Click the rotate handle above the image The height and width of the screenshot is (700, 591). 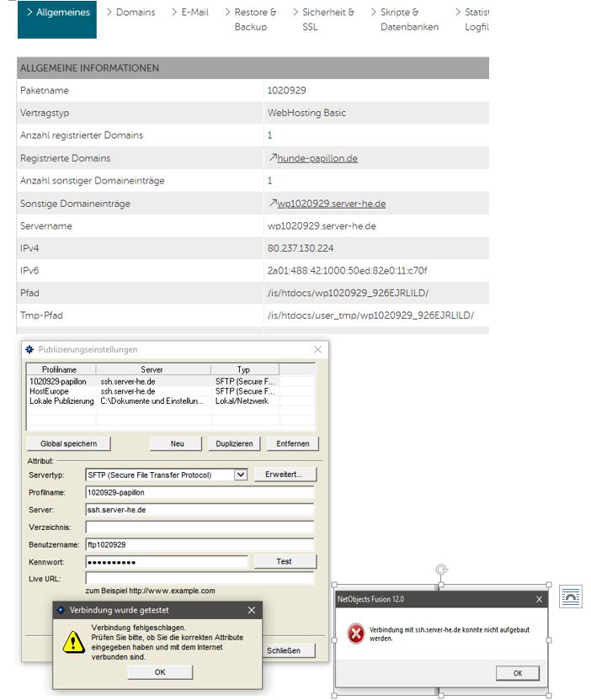(x=440, y=570)
